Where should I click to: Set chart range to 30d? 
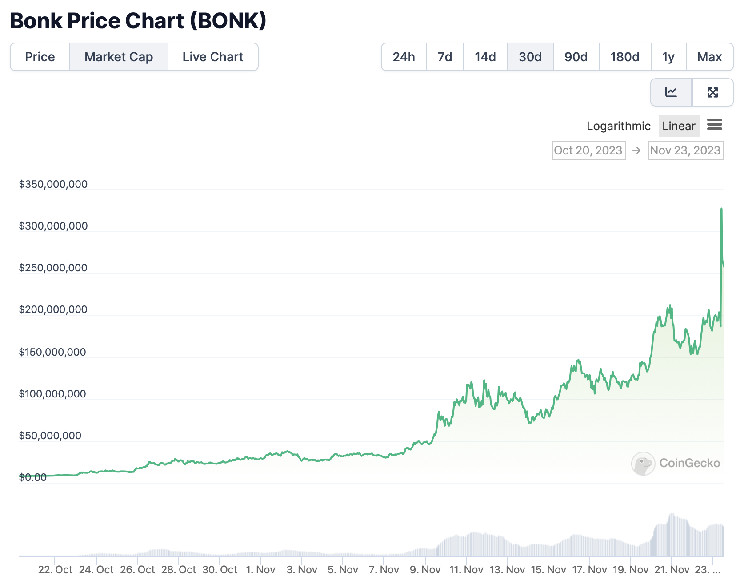(530, 57)
